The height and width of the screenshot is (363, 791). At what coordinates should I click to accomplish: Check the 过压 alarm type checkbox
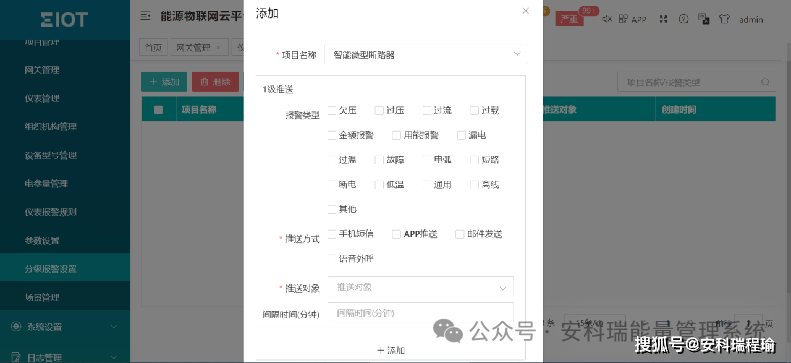coord(379,110)
